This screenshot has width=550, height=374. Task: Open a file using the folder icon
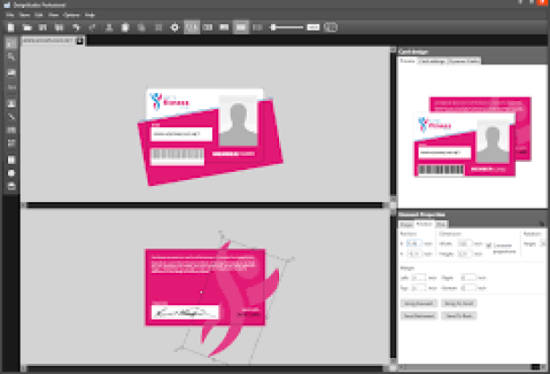pos(27,27)
